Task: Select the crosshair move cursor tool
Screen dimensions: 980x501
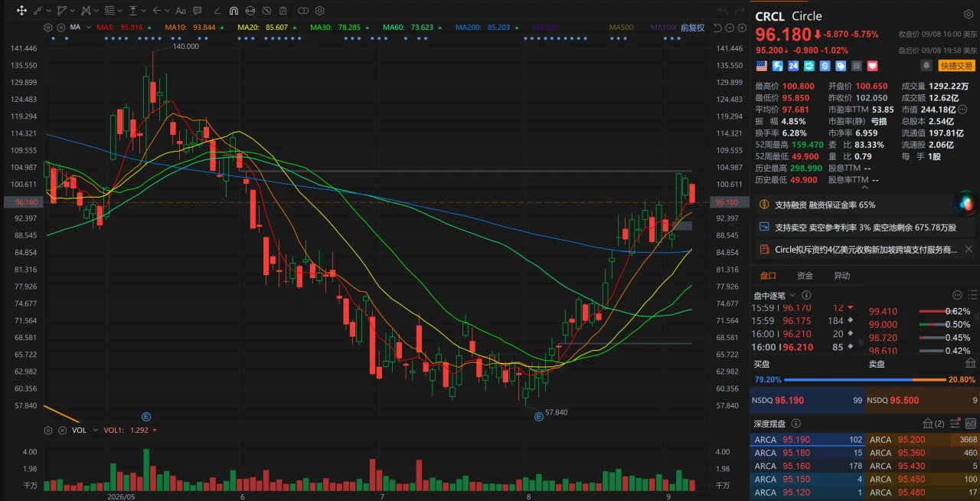Action: tap(21, 11)
